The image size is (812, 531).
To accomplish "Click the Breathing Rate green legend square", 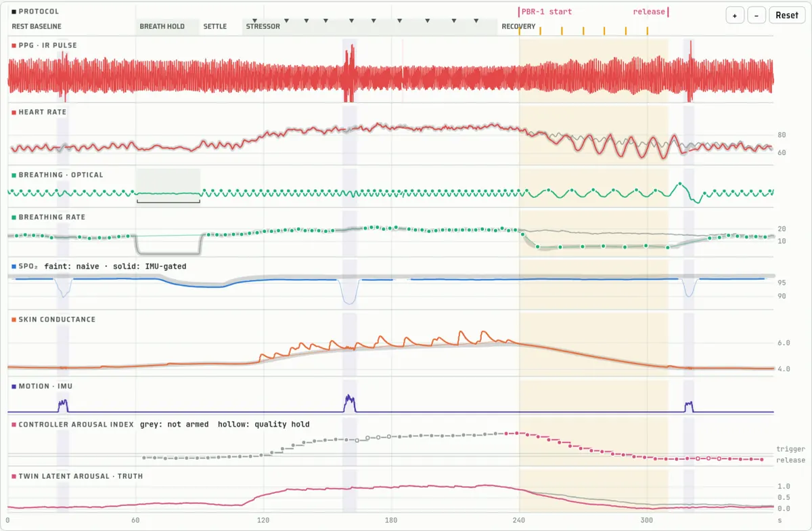I will [14, 217].
